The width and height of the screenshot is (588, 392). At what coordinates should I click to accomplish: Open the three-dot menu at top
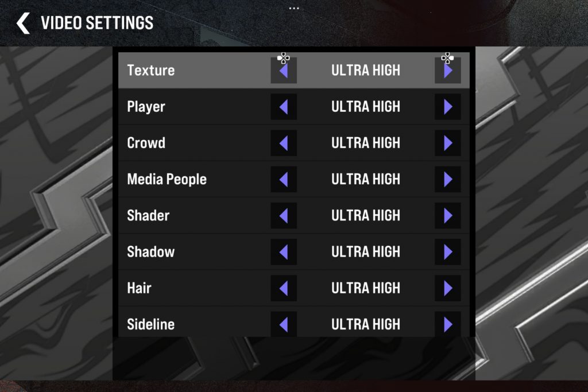pyautogui.click(x=294, y=9)
